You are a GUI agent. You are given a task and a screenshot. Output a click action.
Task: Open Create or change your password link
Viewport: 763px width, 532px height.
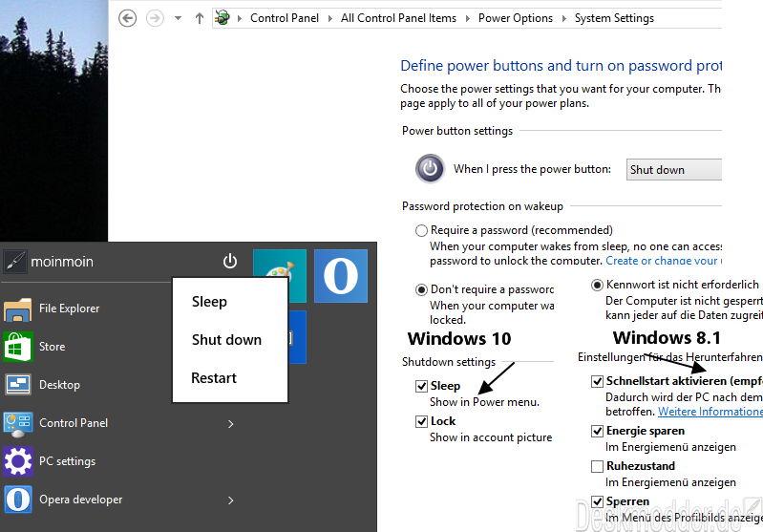tap(664, 261)
